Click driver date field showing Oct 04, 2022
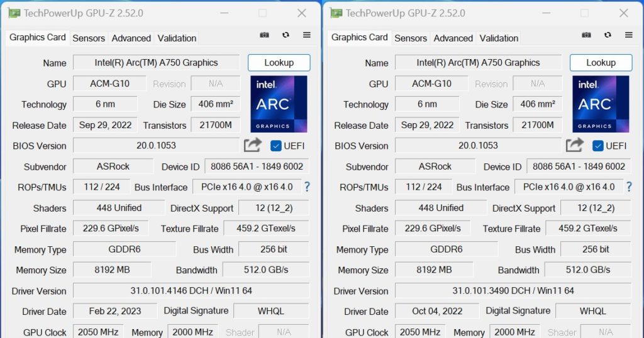 pyautogui.click(x=437, y=311)
